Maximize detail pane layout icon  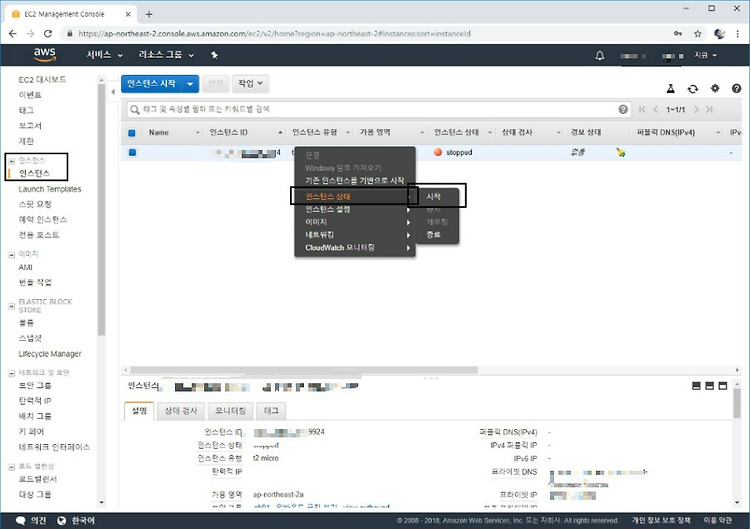click(x=723, y=386)
